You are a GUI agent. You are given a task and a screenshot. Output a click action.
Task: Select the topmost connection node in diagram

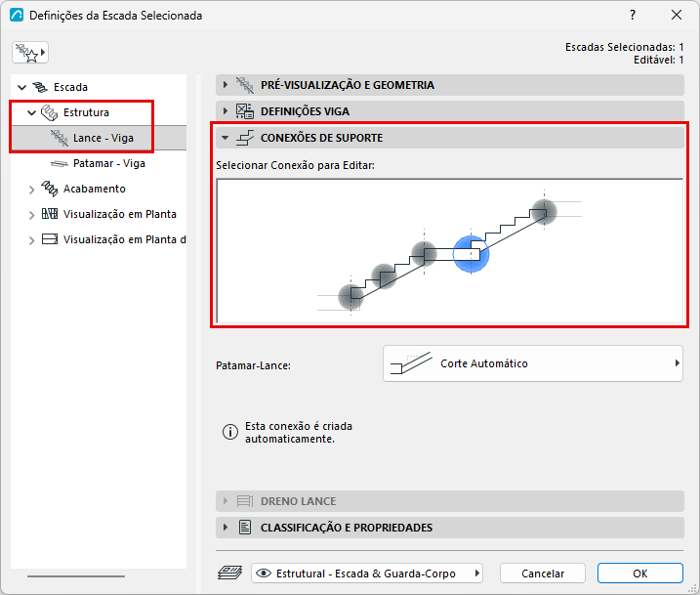tap(544, 211)
